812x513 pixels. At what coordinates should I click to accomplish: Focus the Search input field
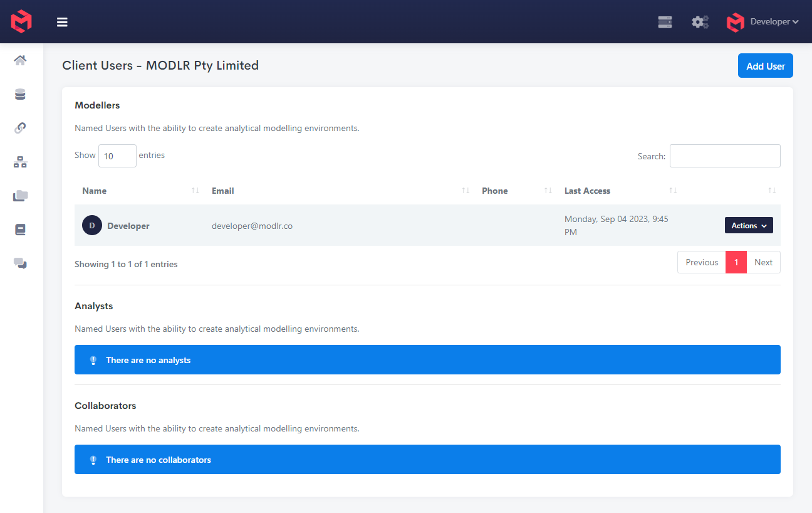pyautogui.click(x=725, y=156)
